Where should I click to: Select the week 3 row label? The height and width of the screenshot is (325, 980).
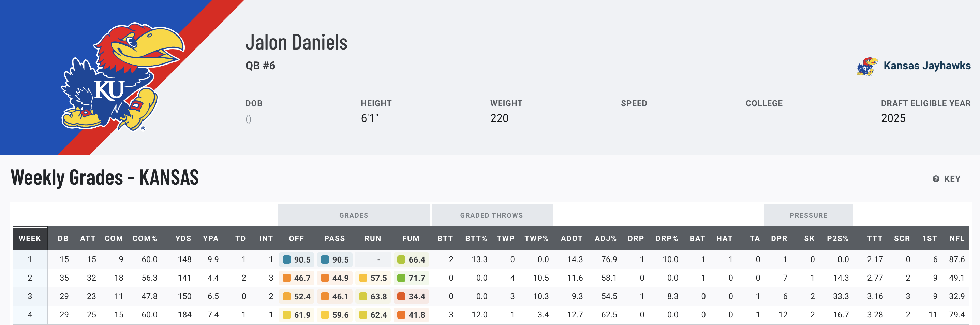[x=30, y=296]
